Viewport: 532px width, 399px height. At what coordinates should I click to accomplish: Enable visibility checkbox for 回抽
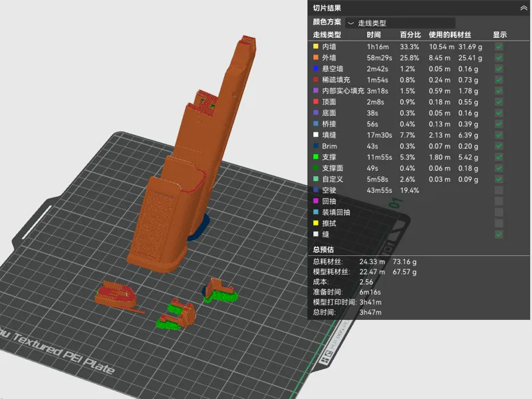tap(499, 201)
